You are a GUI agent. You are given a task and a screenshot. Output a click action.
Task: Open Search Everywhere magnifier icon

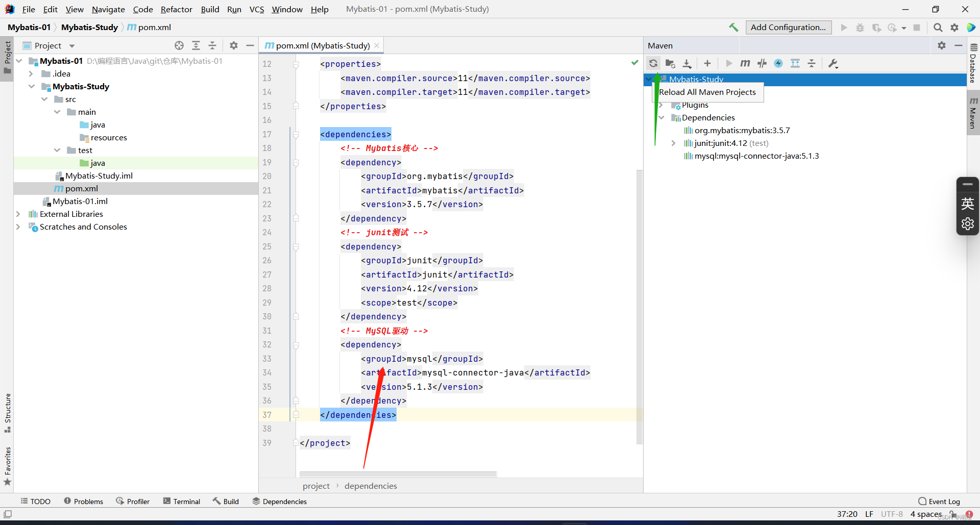pos(938,27)
